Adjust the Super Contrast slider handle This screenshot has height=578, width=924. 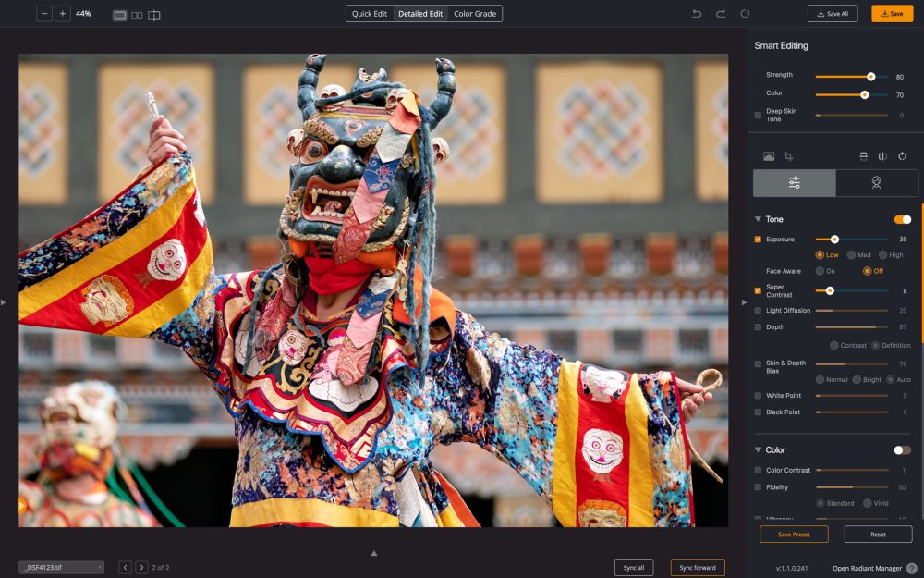point(830,290)
